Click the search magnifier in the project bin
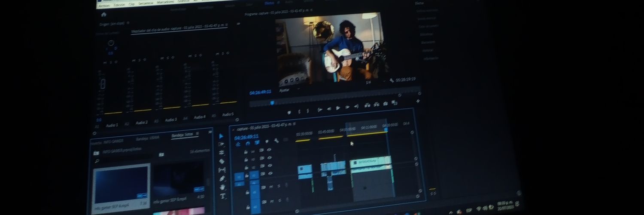 point(97,161)
